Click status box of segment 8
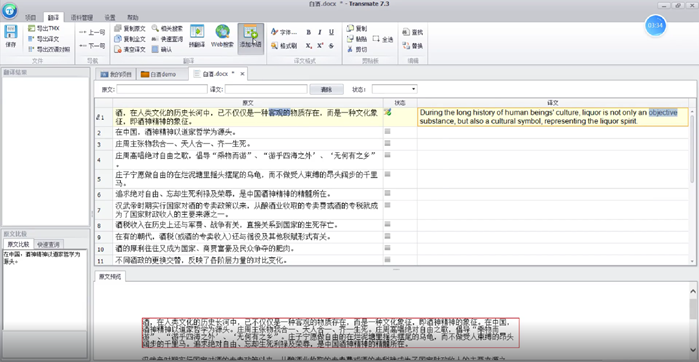Viewport: 699px width, 362px height. click(x=387, y=223)
